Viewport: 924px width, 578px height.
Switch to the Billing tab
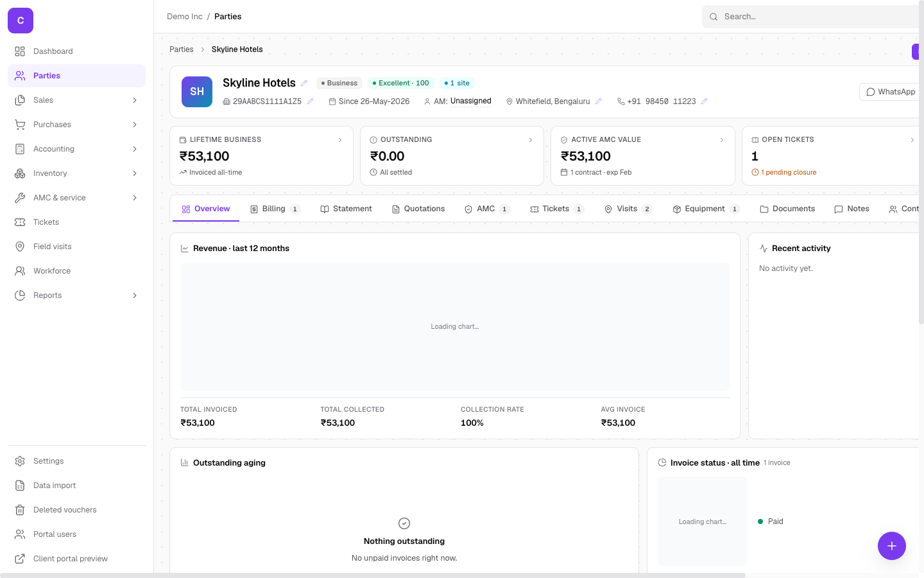pos(275,209)
